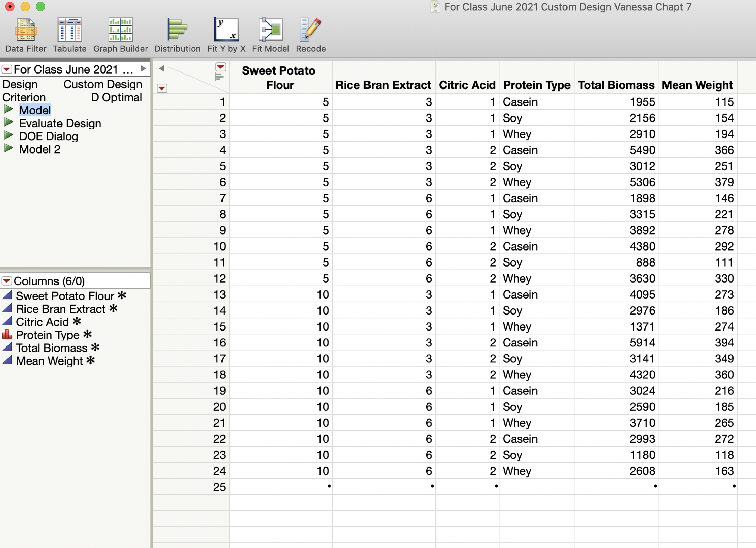
Task: Select the Evaluate Design script name
Action: (x=60, y=123)
